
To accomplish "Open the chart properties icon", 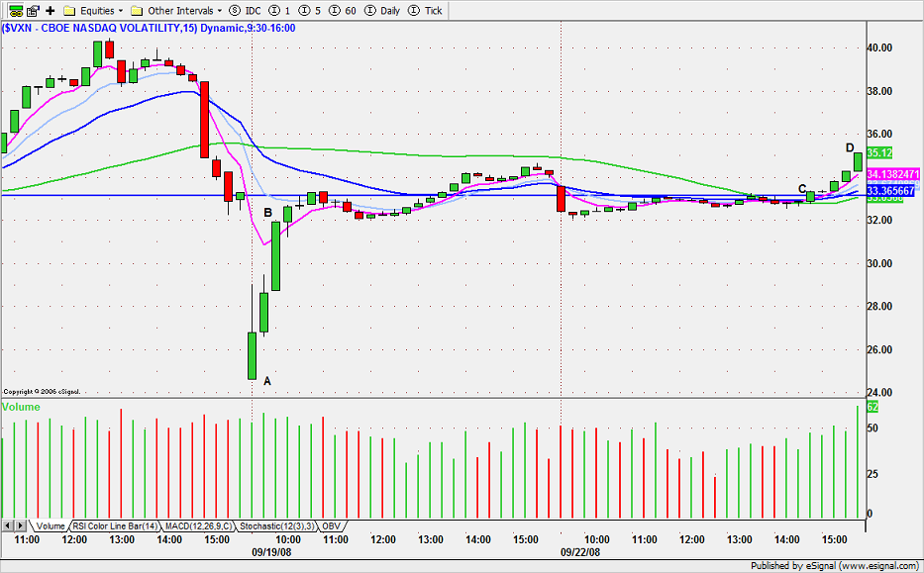I will [33, 11].
